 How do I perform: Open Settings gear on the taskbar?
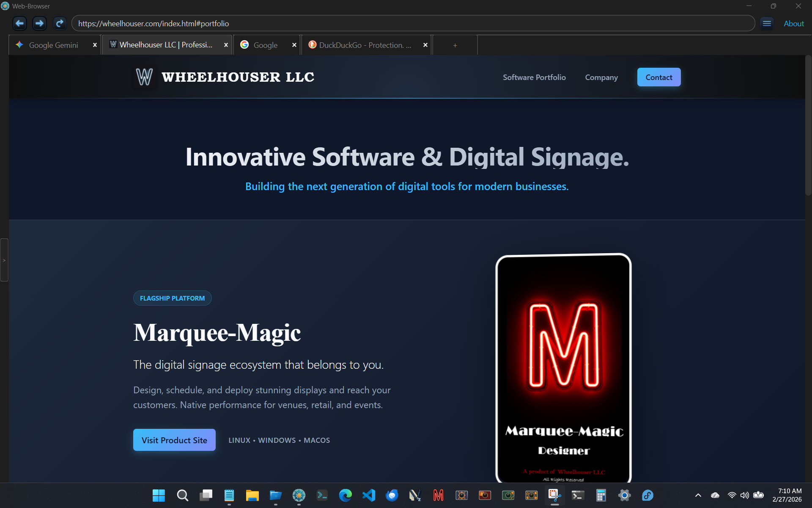point(624,495)
